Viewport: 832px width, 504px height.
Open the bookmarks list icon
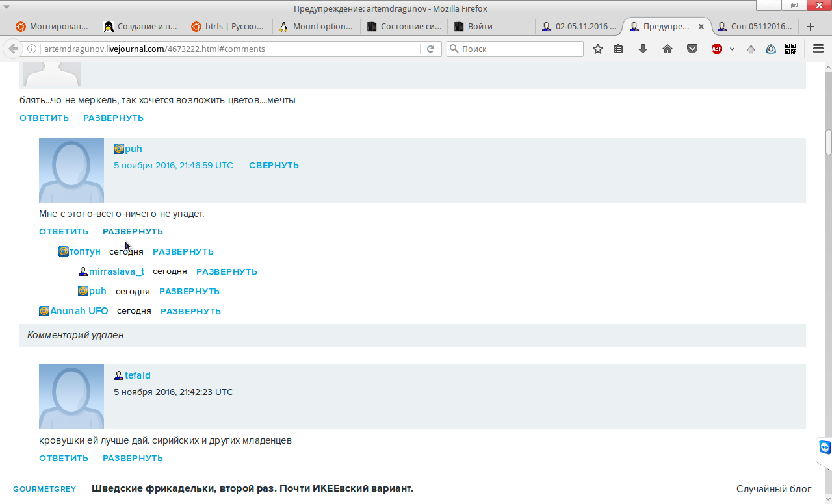[x=618, y=49]
